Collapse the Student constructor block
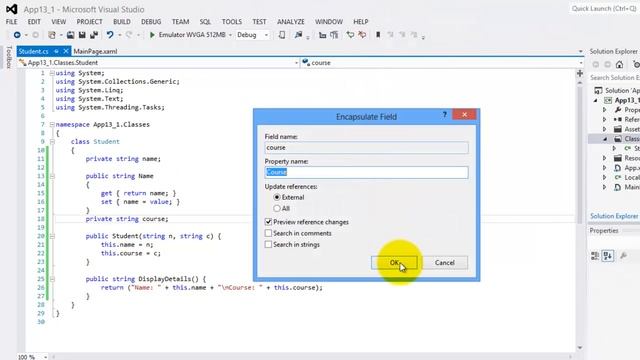640x360 pixels. [x=52, y=236]
